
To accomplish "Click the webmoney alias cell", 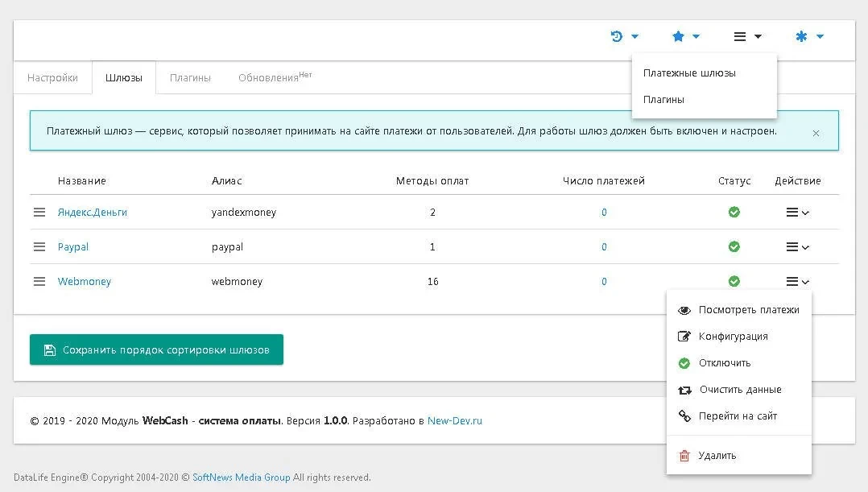I will (237, 282).
